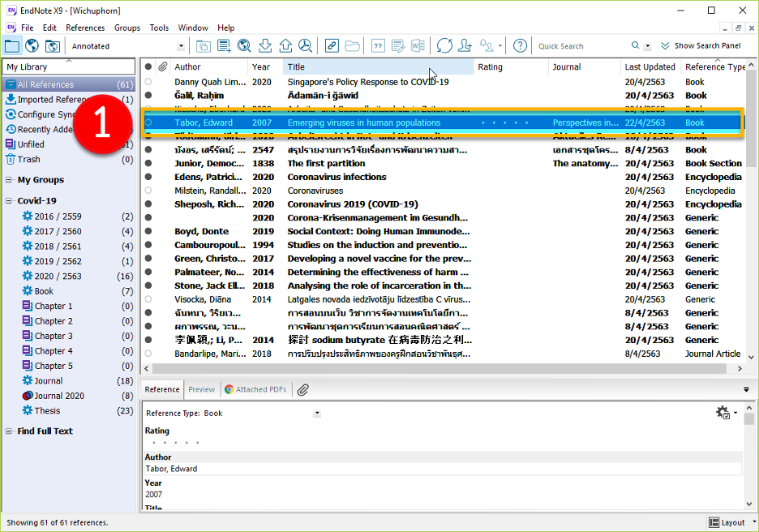Click the Share Library person icon
The height and width of the screenshot is (532, 759).
tap(465, 46)
